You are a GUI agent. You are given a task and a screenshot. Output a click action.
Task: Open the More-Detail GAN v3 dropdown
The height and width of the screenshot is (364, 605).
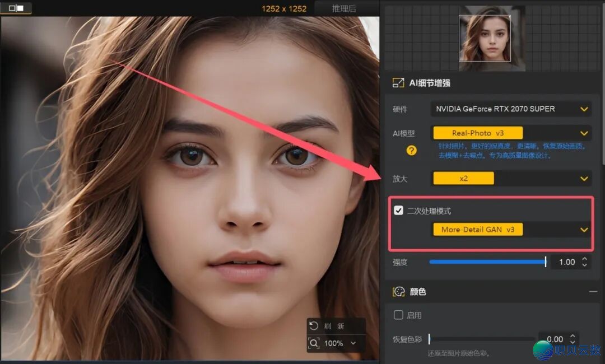tap(584, 230)
